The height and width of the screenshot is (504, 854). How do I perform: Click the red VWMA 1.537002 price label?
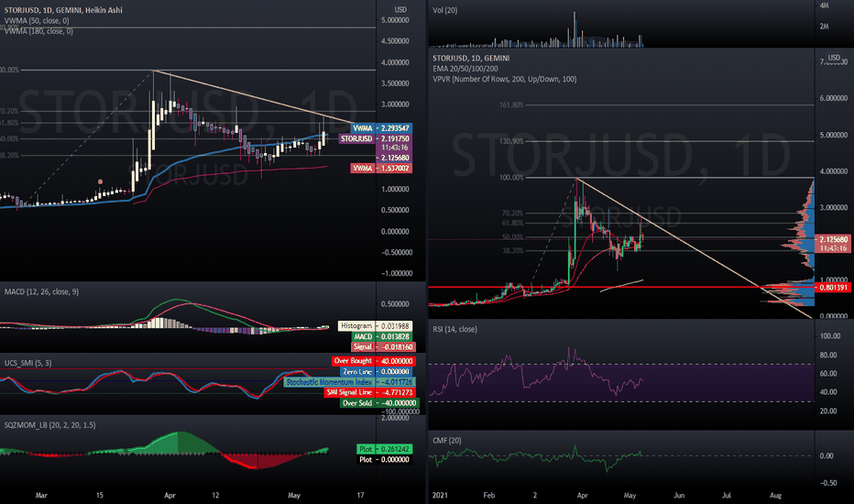click(x=381, y=169)
